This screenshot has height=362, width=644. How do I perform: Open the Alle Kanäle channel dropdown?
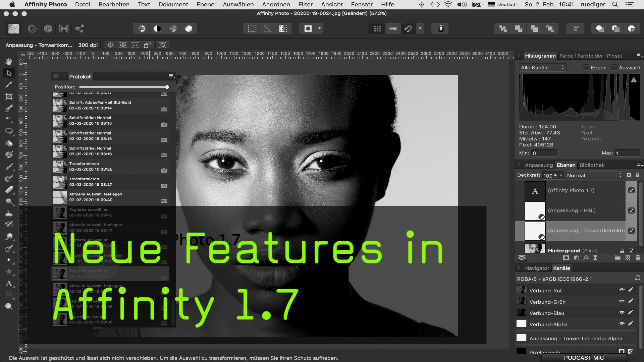point(542,67)
